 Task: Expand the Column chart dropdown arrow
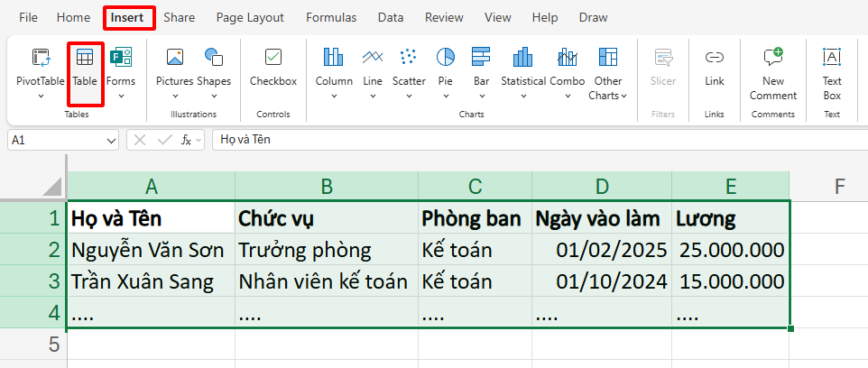tap(335, 96)
